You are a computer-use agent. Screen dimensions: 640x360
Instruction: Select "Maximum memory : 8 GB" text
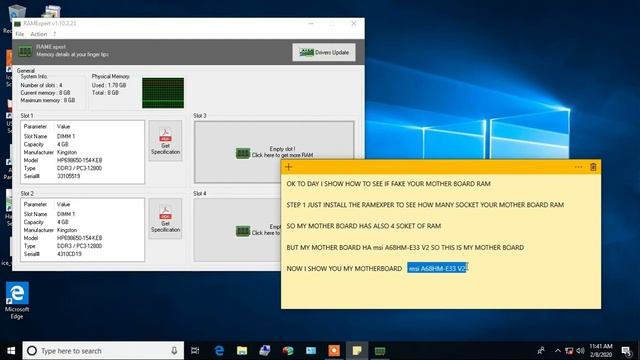point(48,100)
